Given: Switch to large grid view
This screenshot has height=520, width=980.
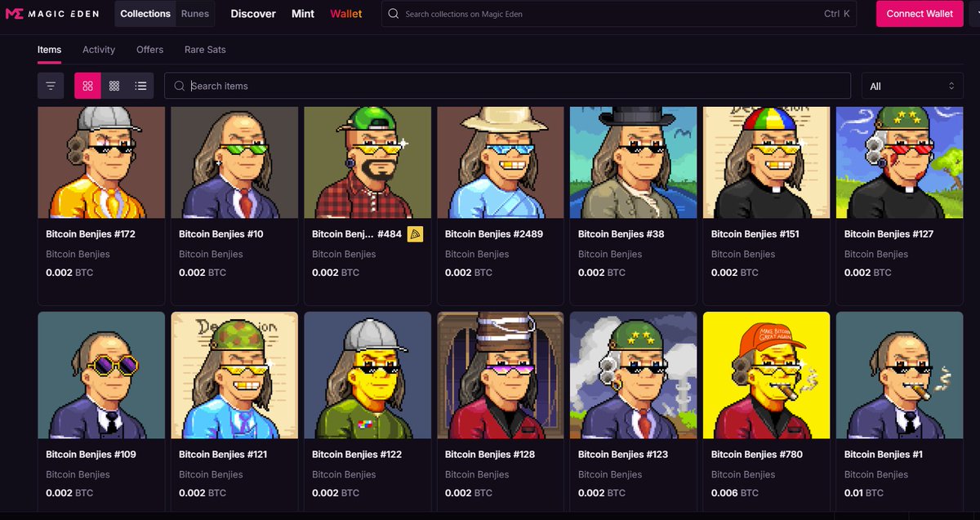Looking at the screenshot, I should coord(87,86).
